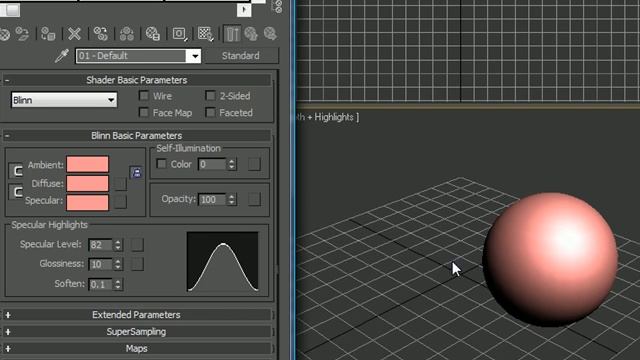Click the Ambient/Diffuse map lock icon
Image resolution: width=640 pixels, height=360 pixels.
137,173
